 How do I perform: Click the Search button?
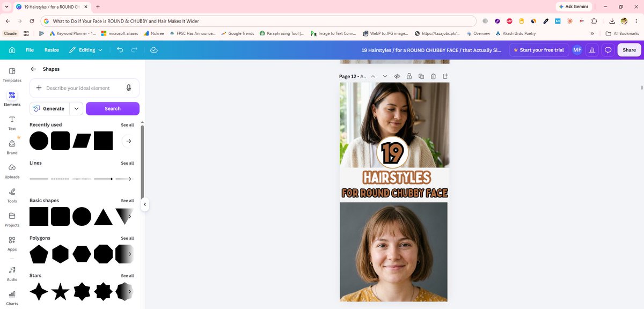[x=113, y=108]
